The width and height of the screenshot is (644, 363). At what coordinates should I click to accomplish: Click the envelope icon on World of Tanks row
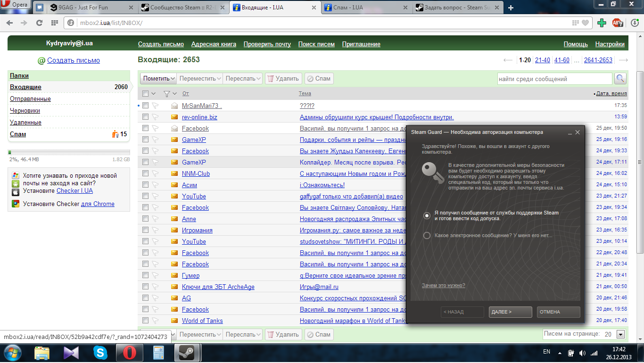click(174, 321)
